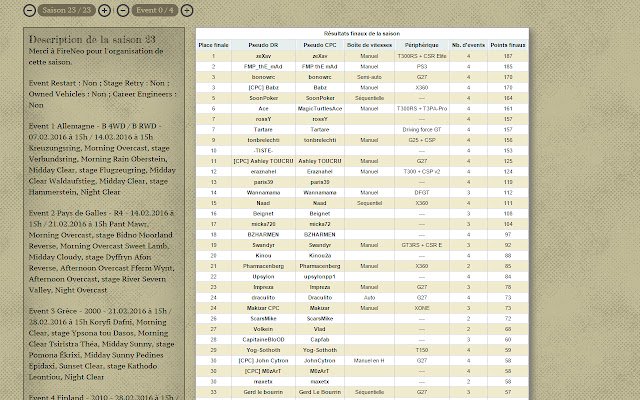640x400 pixels.
Task: Click [CPC] John Cytron driver name
Action: [263, 361]
